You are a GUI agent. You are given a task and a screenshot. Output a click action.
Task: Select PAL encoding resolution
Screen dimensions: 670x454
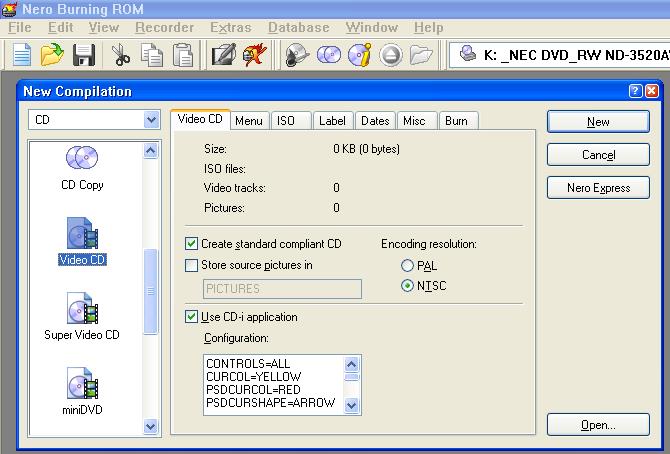coord(407,265)
